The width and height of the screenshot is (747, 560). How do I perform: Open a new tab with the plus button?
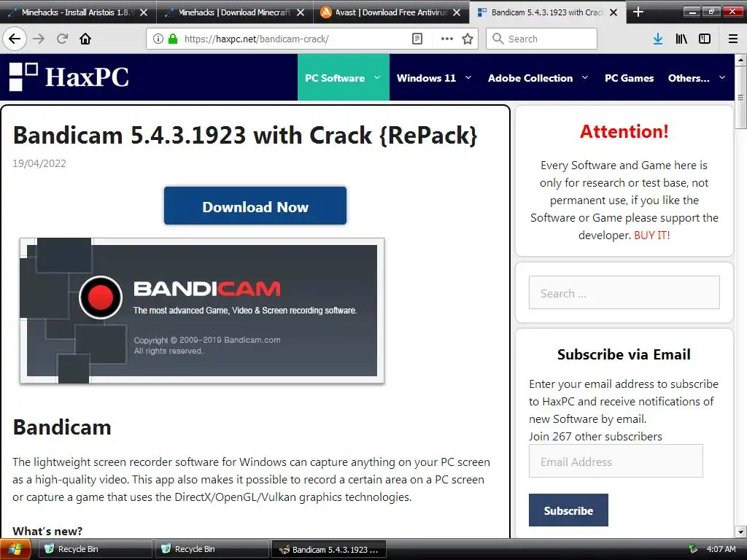638,12
